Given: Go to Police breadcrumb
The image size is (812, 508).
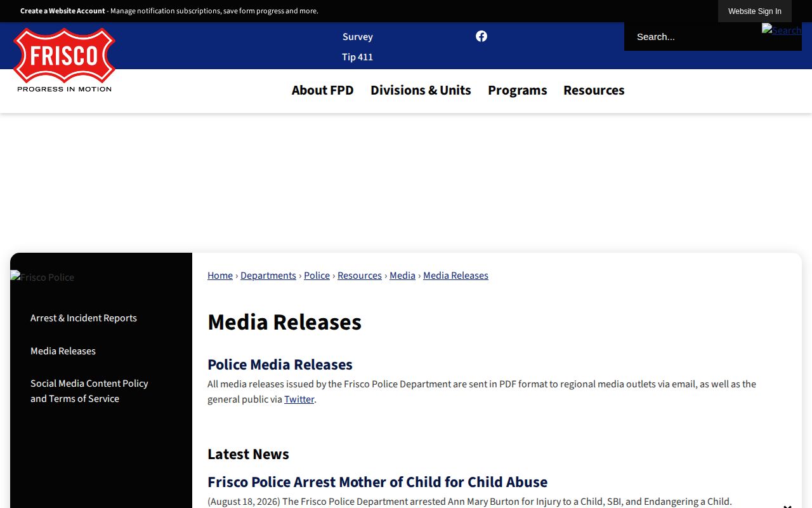Looking at the screenshot, I should click(317, 276).
